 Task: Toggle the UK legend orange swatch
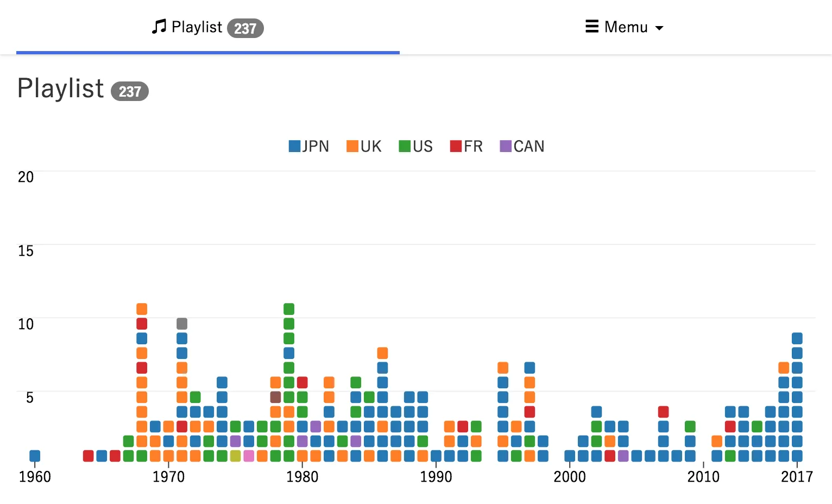[352, 146]
